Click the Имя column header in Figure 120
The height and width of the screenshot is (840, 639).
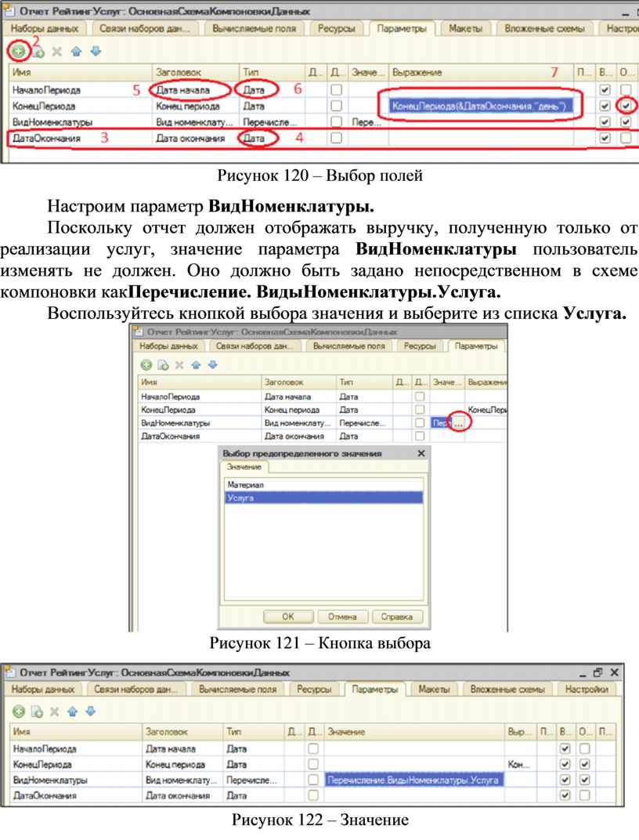81,72
